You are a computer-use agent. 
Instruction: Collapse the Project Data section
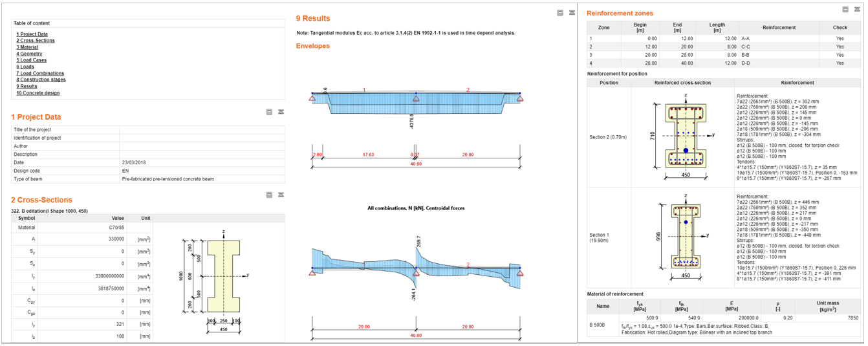(x=269, y=112)
